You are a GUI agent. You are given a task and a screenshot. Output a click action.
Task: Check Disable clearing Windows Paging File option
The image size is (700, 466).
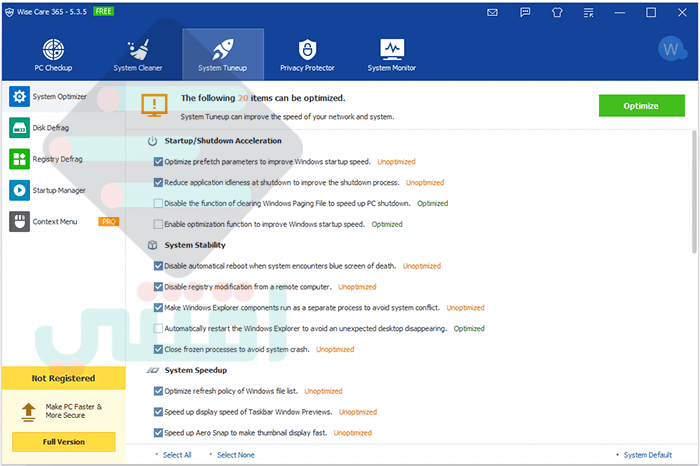pyautogui.click(x=158, y=204)
